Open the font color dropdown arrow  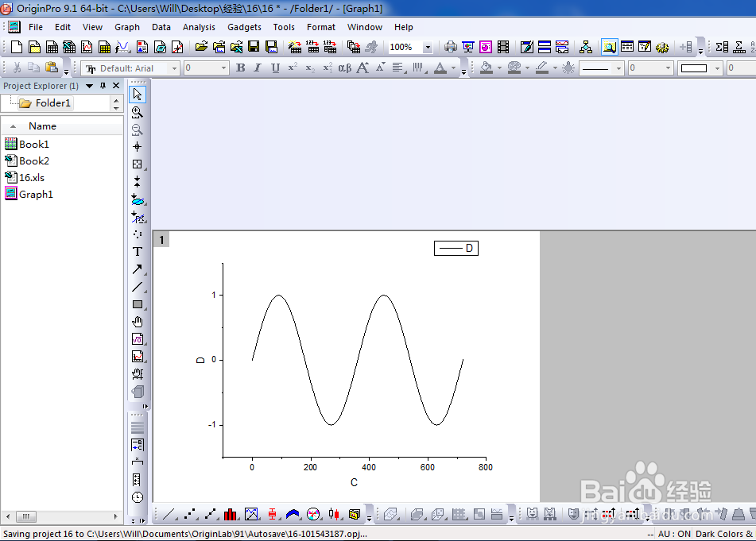453,68
